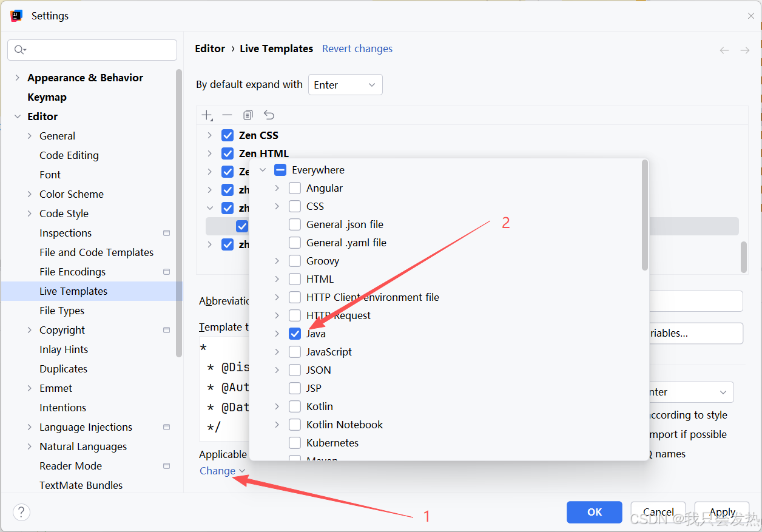Toggle the Everywhere context checkbox
This screenshot has width=762, height=532.
coord(280,170)
